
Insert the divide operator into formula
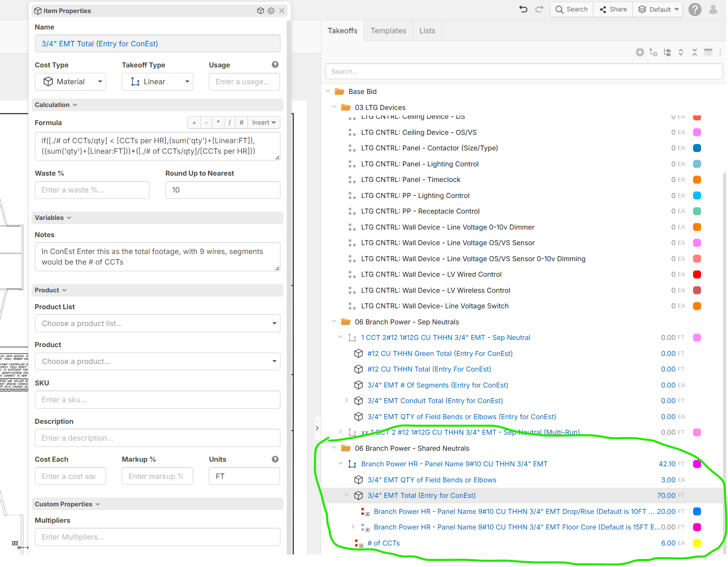(229, 123)
